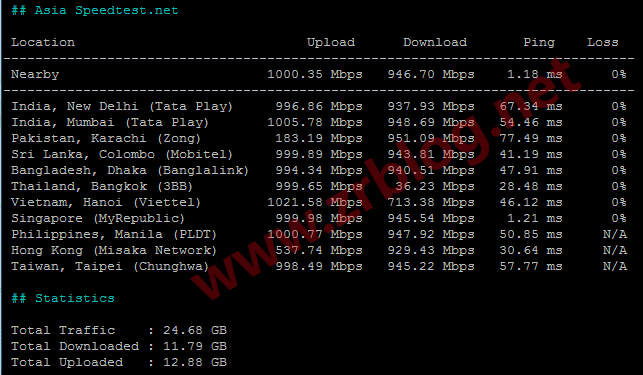The width and height of the screenshot is (643, 375).
Task: Click total uploaded value '12.88 GB'
Action: pos(195,362)
